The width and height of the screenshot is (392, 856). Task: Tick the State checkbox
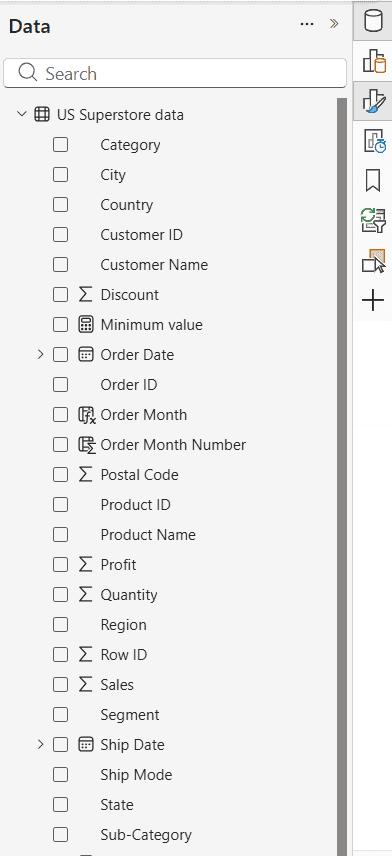tap(61, 805)
